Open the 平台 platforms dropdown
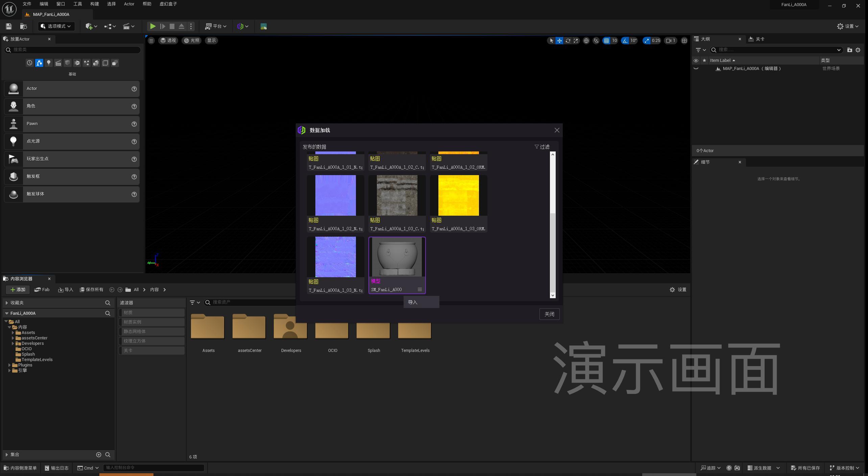 pyautogui.click(x=216, y=26)
